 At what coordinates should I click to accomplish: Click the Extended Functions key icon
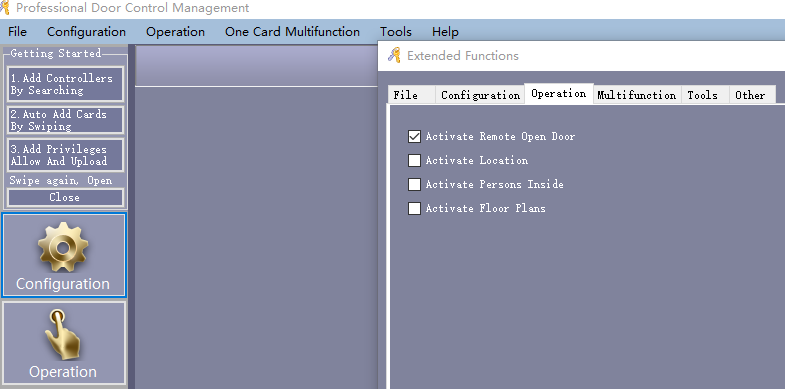[395, 55]
